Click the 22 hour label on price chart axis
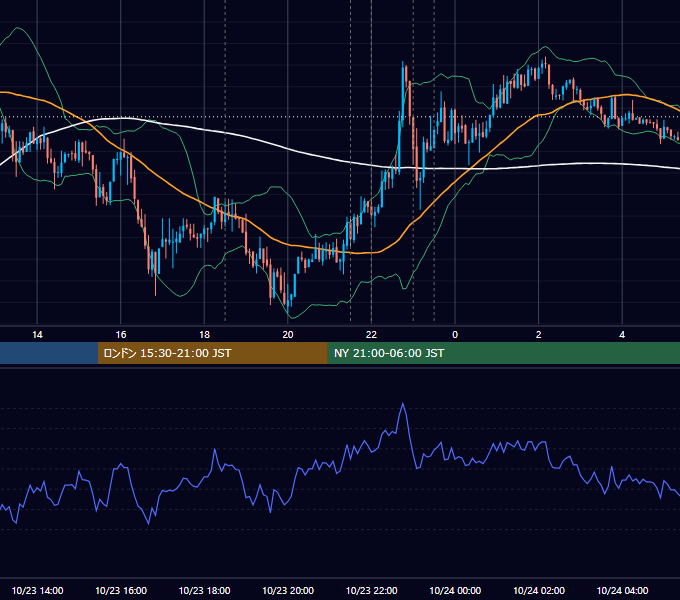Screen dimensions: 680x600 pos(371,335)
